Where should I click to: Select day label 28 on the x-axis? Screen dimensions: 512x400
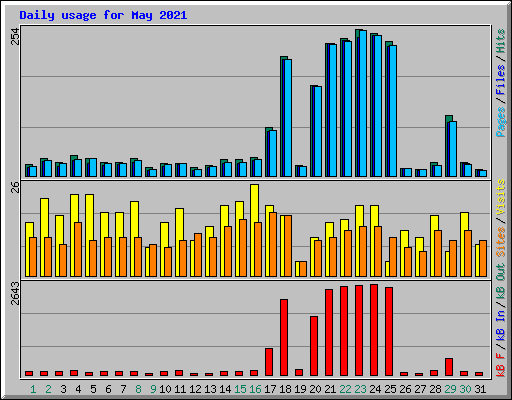point(435,389)
